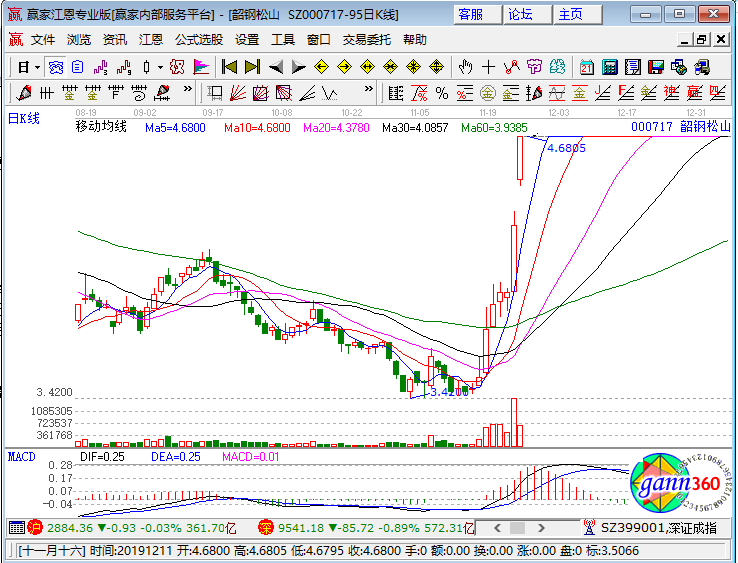Click the 论坛 button

[x=520, y=14]
